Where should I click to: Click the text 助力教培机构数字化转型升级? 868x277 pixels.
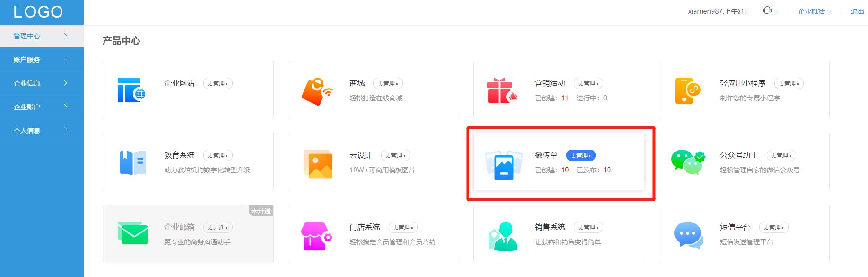[207, 170]
